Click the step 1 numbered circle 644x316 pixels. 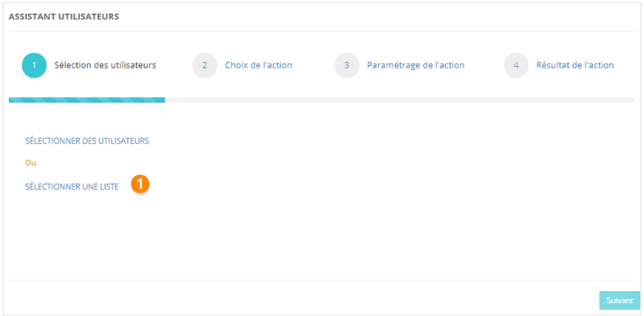(x=35, y=65)
